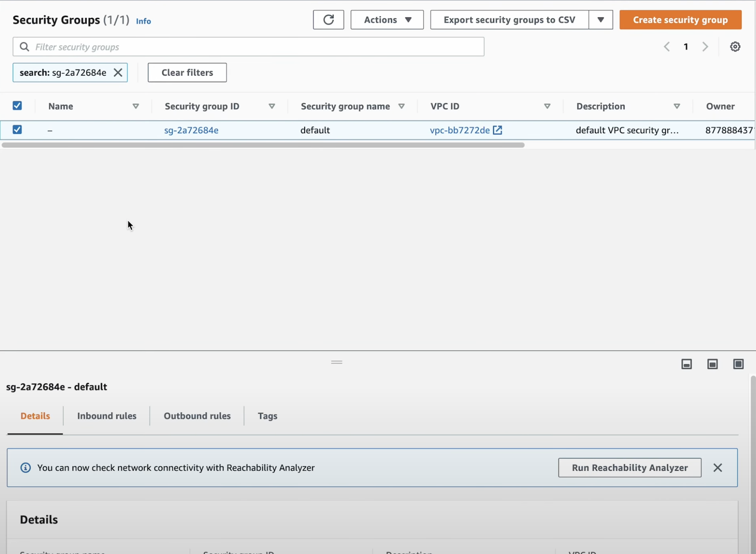Click the search magnifier icon
This screenshot has width=756, height=554.
tap(25, 47)
